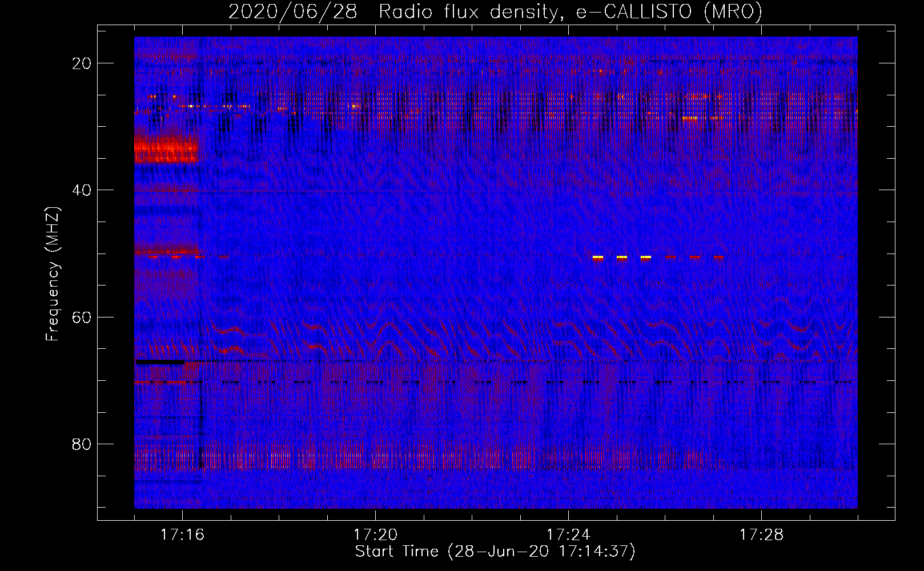The image size is (924, 571).
Task: Click the 'Frequency (MHZ)' y-axis label
Action: [53, 274]
